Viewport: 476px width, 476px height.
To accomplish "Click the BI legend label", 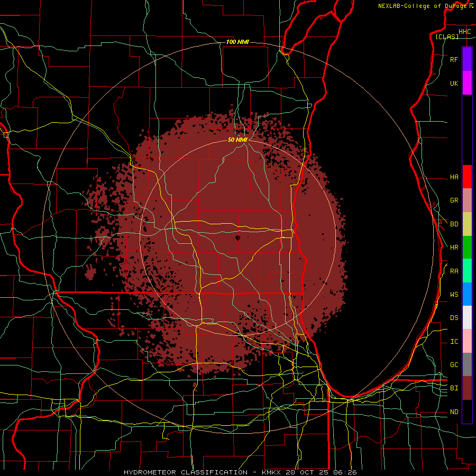I will [454, 388].
